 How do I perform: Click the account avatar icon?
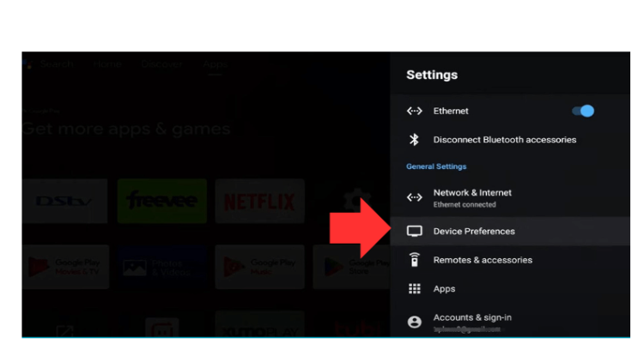(415, 322)
